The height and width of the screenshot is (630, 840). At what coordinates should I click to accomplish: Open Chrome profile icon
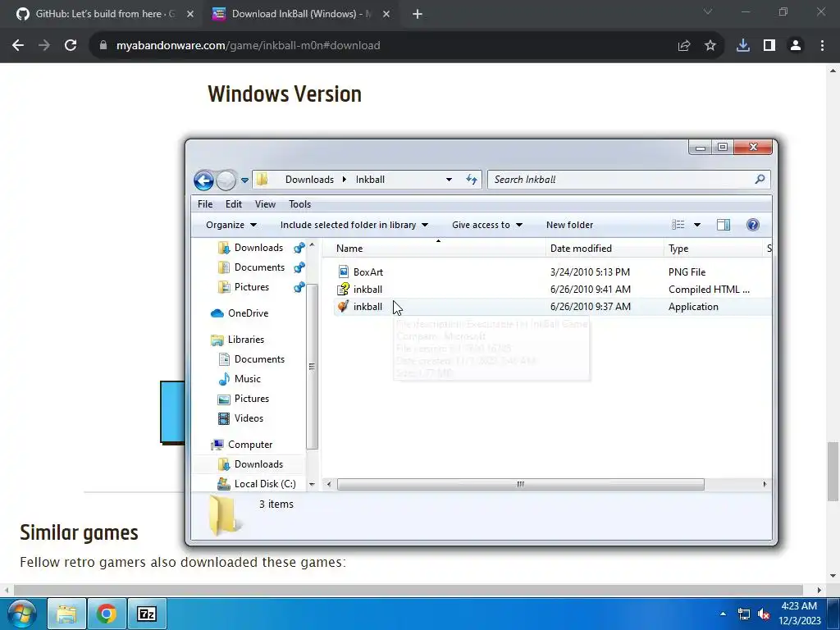point(796,46)
